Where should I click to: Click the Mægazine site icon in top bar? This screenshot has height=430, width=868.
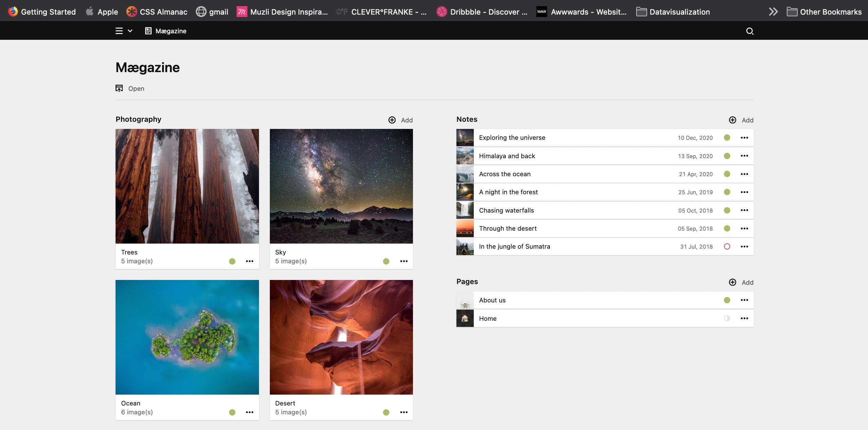point(148,31)
